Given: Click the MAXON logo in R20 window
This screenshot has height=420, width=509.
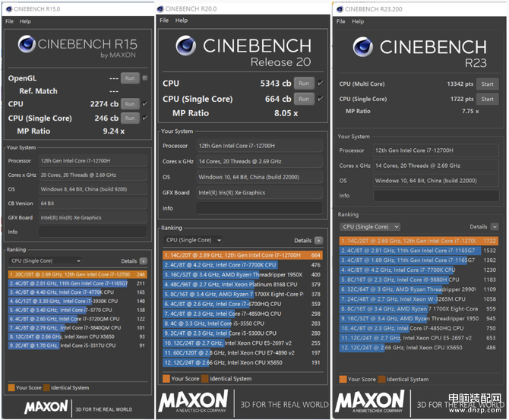Looking at the screenshot, I should pos(194,401).
